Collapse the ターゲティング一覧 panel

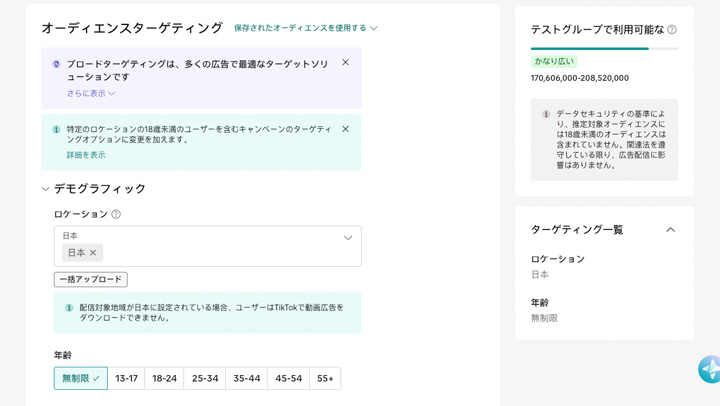pyautogui.click(x=670, y=230)
